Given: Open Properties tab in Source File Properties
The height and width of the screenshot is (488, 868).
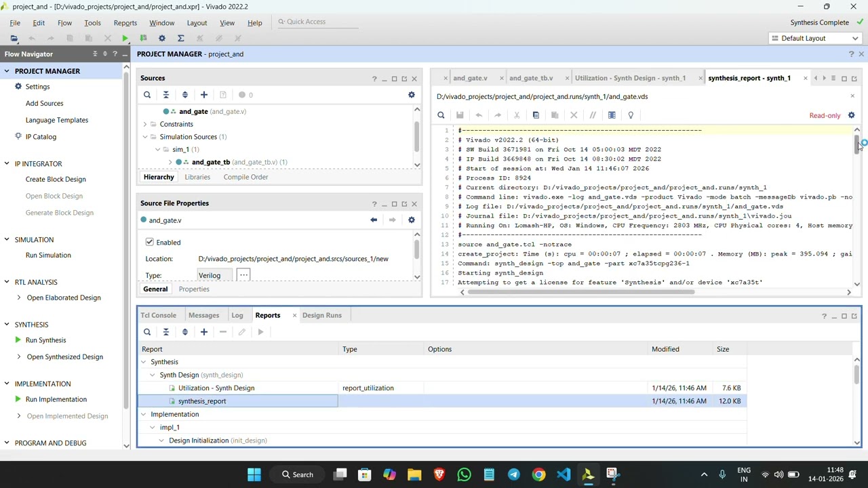Looking at the screenshot, I should tap(194, 289).
